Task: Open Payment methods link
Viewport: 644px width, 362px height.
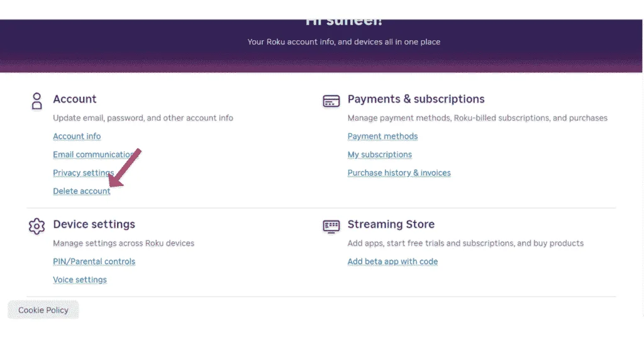Action: [382, 136]
